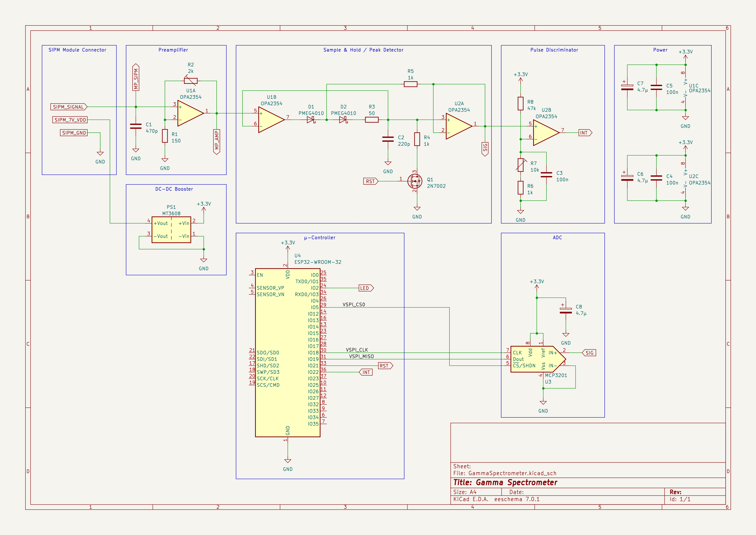This screenshot has width=756, height=535.
Task: Select the U4 ESP32-WROOM-32 module body
Action: pos(288,352)
